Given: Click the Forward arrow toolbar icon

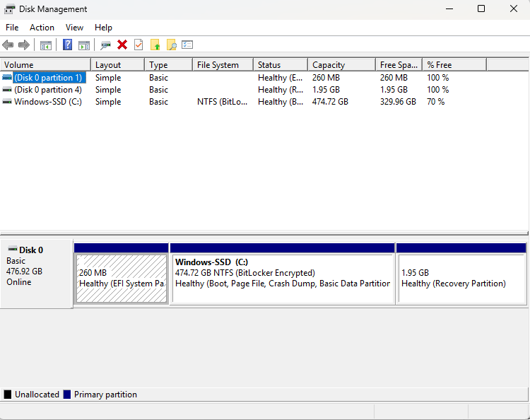Looking at the screenshot, I should coord(24,45).
